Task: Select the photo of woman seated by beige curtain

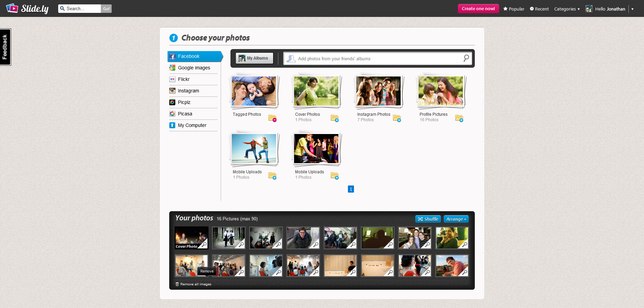Action: (340, 265)
